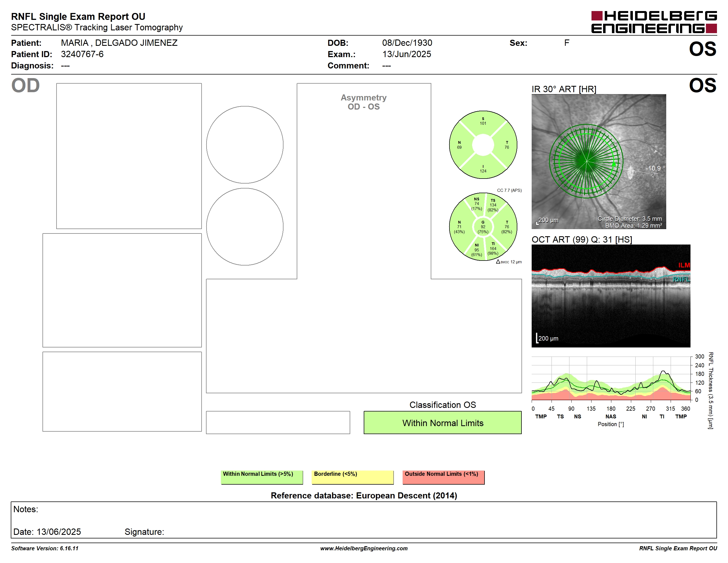Click the red Outside Normal Limits legend swatch
The height and width of the screenshot is (563, 728).
tap(443, 477)
